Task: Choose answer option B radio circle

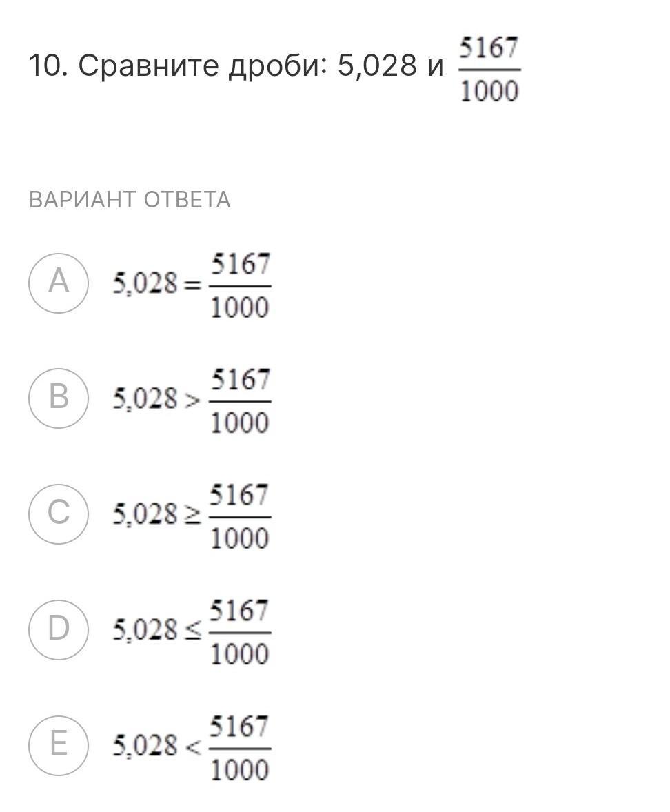Action: coord(59,398)
